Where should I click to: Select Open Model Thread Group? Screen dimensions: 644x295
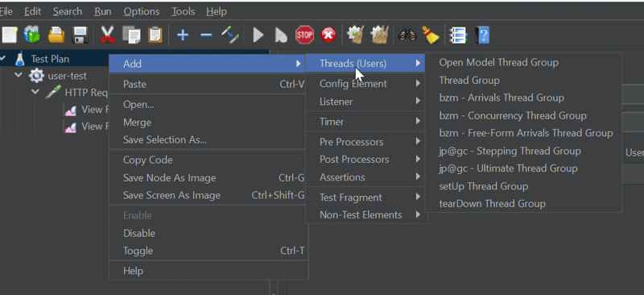click(x=523, y=63)
